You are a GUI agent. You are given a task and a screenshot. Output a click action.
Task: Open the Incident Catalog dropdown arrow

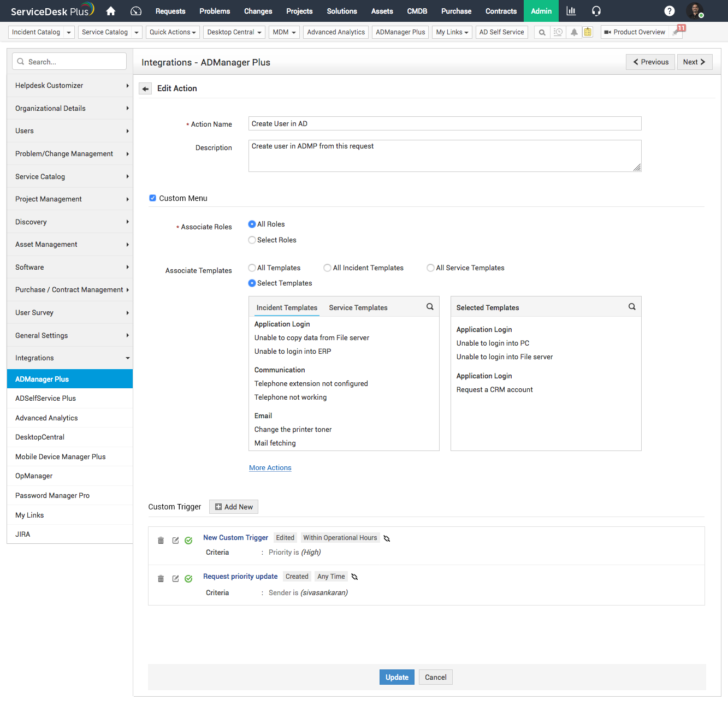69,32
